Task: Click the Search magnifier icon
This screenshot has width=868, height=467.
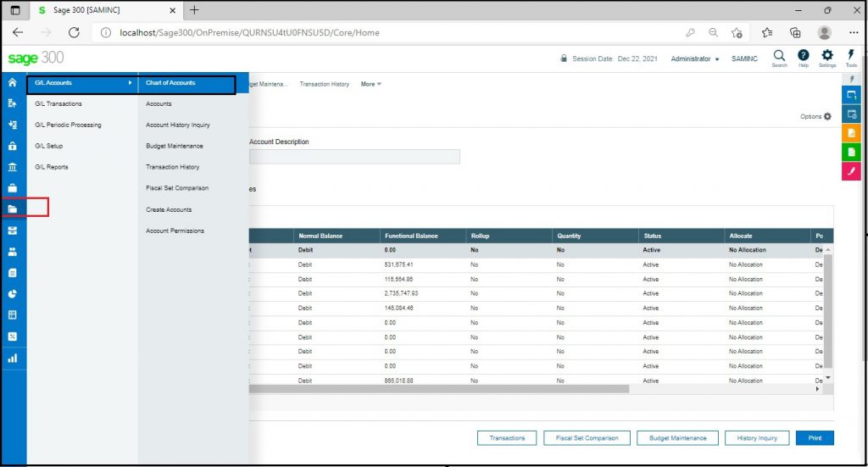Action: [x=779, y=58]
